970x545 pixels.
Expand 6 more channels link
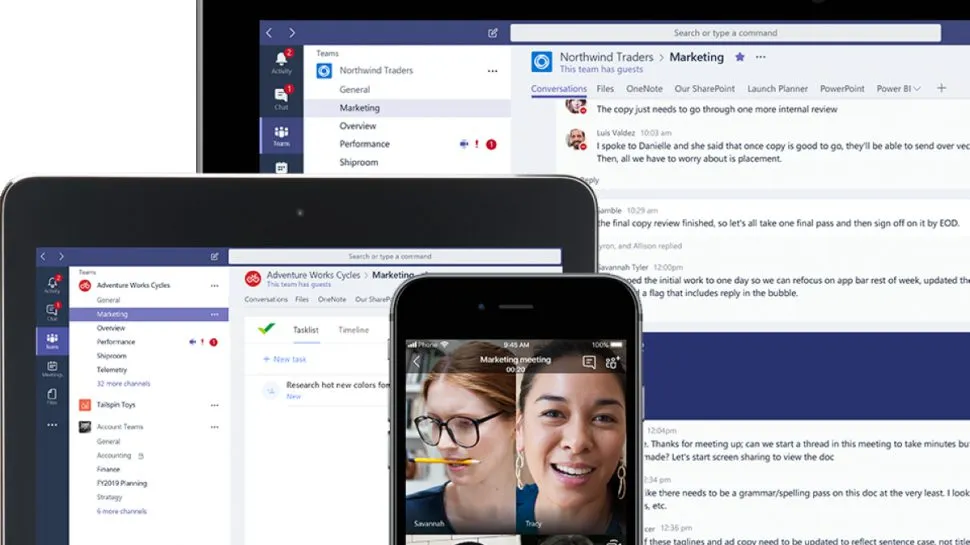[x=121, y=511]
